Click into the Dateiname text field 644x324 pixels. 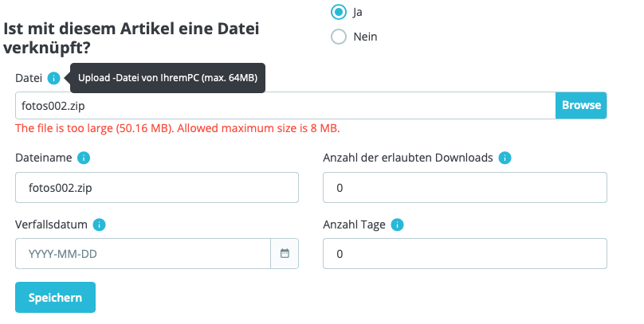point(157,187)
